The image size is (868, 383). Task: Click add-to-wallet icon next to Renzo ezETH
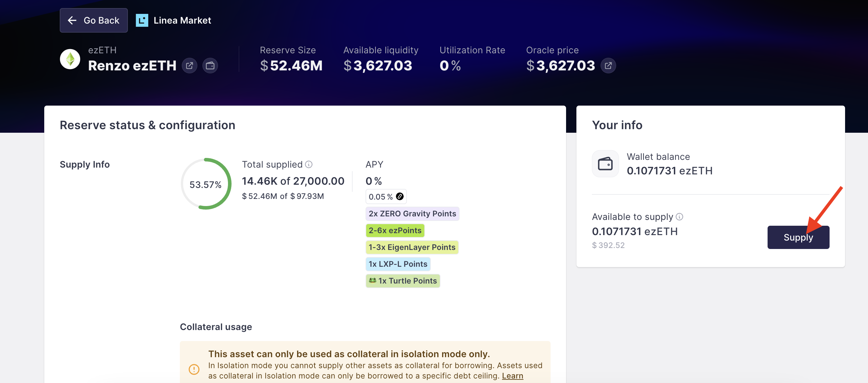(x=210, y=65)
